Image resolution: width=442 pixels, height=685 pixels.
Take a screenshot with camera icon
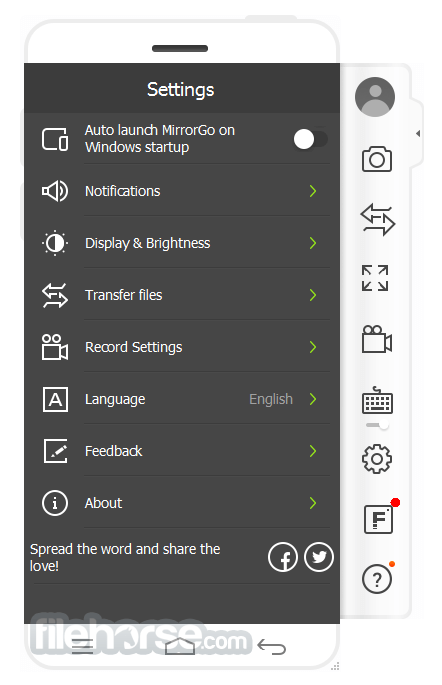pos(376,159)
